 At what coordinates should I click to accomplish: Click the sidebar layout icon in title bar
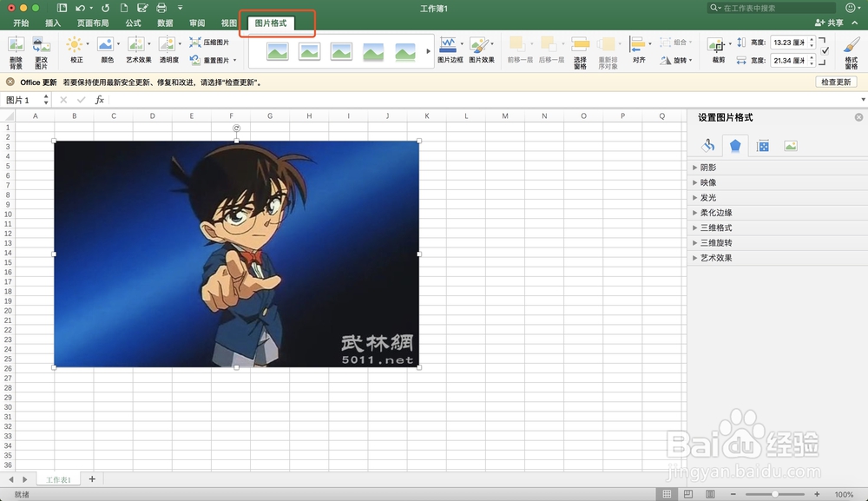(x=62, y=8)
